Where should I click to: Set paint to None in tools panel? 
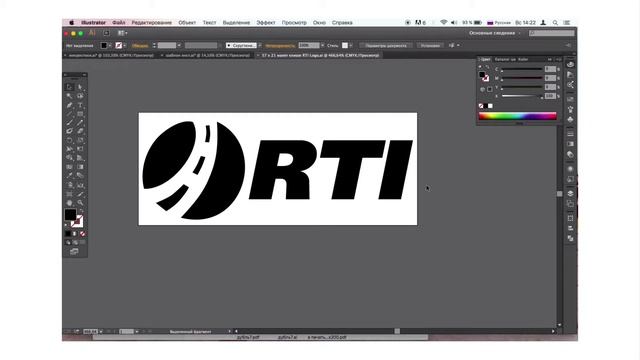tap(82, 234)
